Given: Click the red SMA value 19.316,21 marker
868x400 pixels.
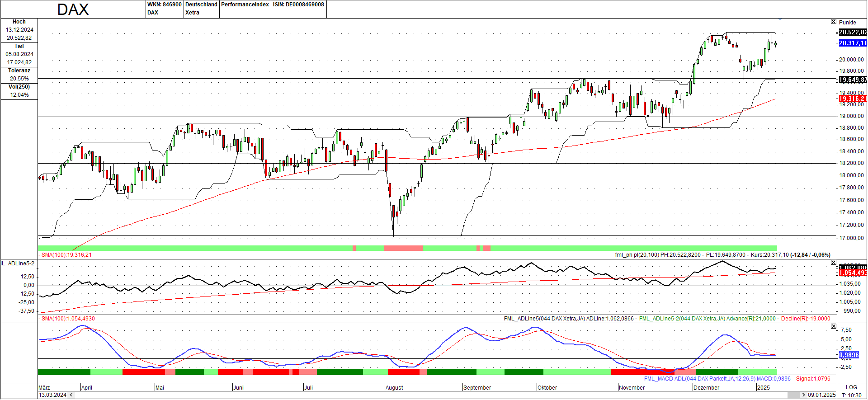Looking at the screenshot, I should click(853, 99).
